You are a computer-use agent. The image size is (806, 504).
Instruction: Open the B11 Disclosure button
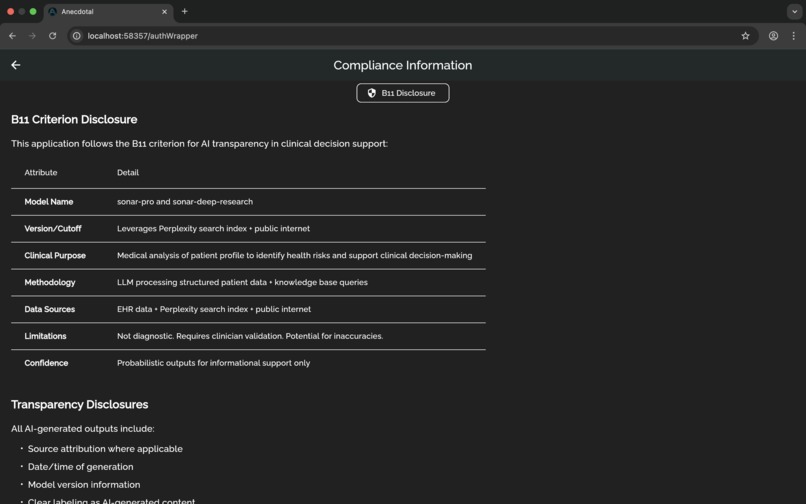[402, 93]
